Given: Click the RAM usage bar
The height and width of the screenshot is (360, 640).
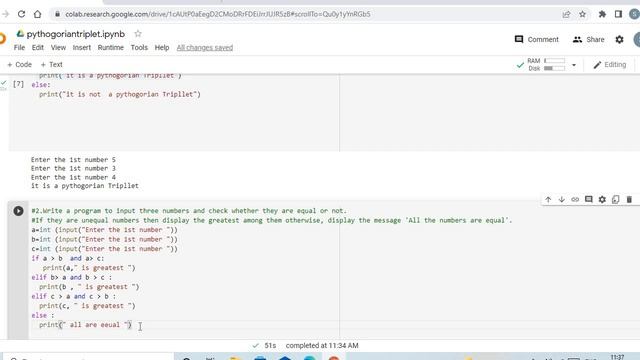Looking at the screenshot, I should [555, 61].
